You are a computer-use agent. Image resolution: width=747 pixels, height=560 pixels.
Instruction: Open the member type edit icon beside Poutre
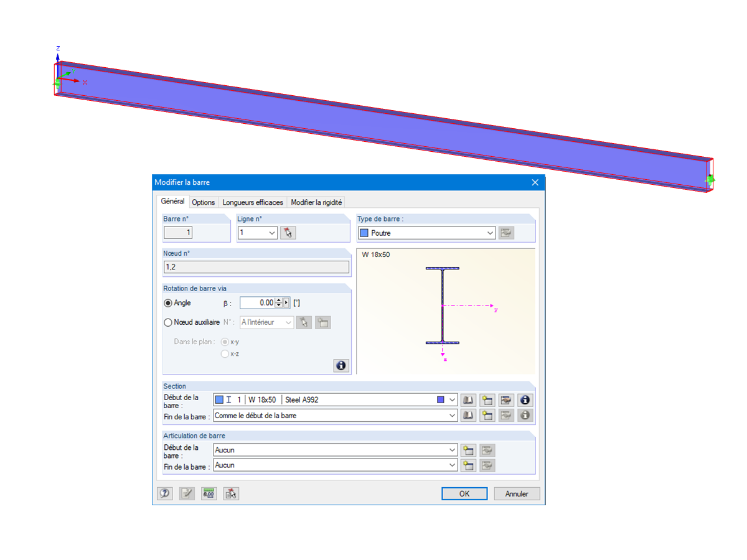[x=506, y=233]
